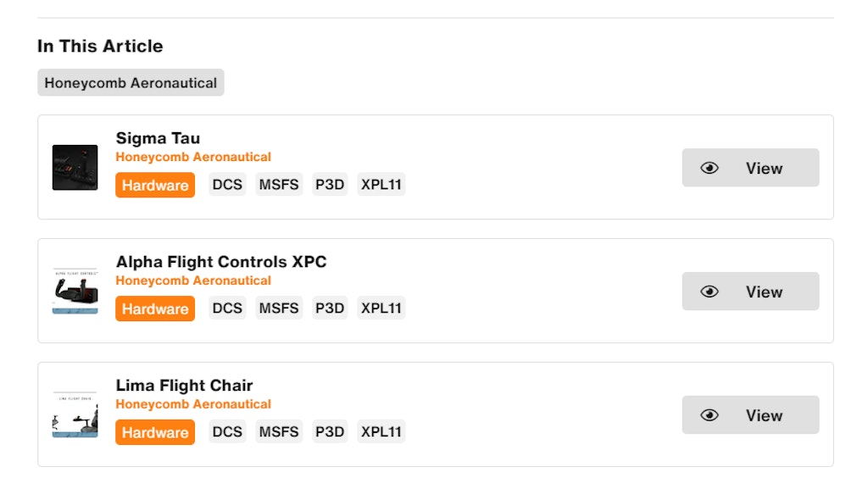The height and width of the screenshot is (478, 868).
Task: Click the eye icon for Lima Flight Chair
Action: (x=709, y=415)
